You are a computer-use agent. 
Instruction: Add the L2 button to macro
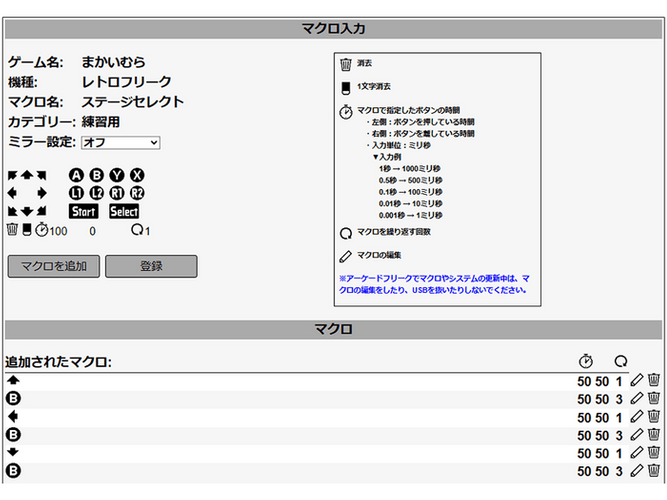(x=97, y=193)
